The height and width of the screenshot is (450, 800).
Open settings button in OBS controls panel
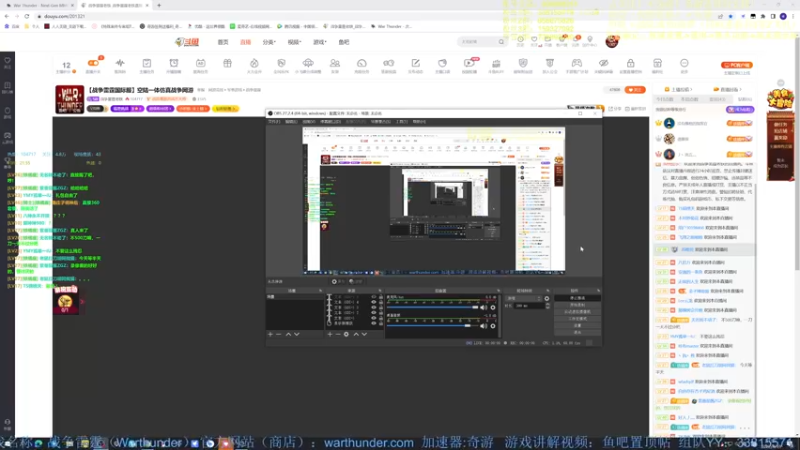(x=578, y=326)
